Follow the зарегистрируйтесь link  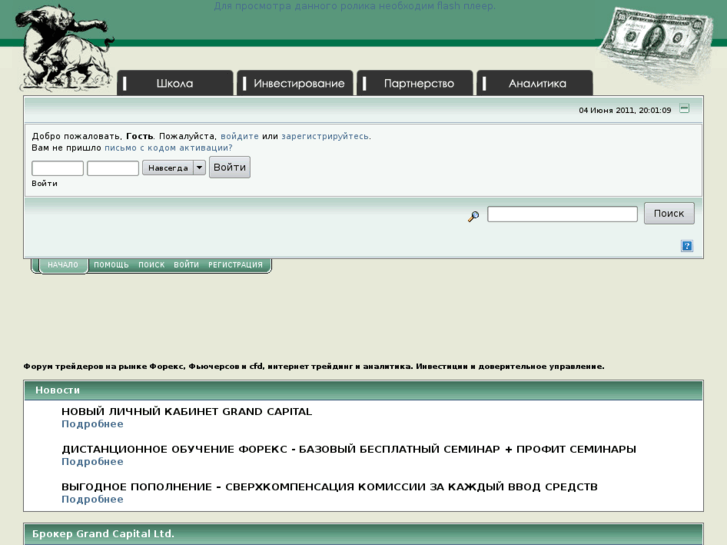pos(325,136)
